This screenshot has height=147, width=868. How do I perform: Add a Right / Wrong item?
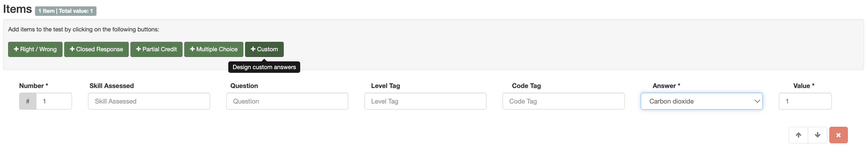click(35, 49)
